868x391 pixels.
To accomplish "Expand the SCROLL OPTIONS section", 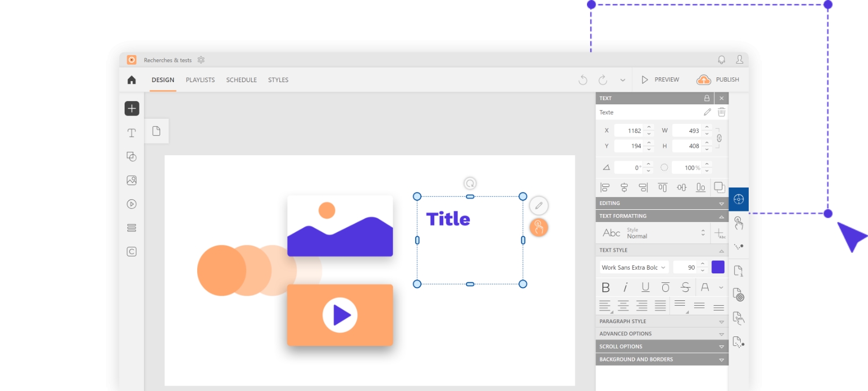I will pyautogui.click(x=662, y=346).
